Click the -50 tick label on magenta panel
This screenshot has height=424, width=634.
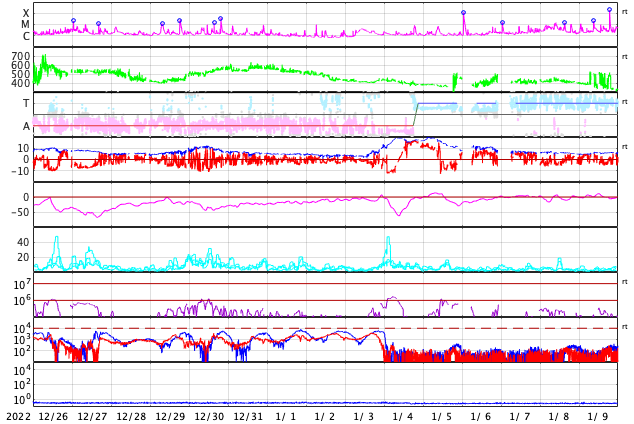(20, 212)
